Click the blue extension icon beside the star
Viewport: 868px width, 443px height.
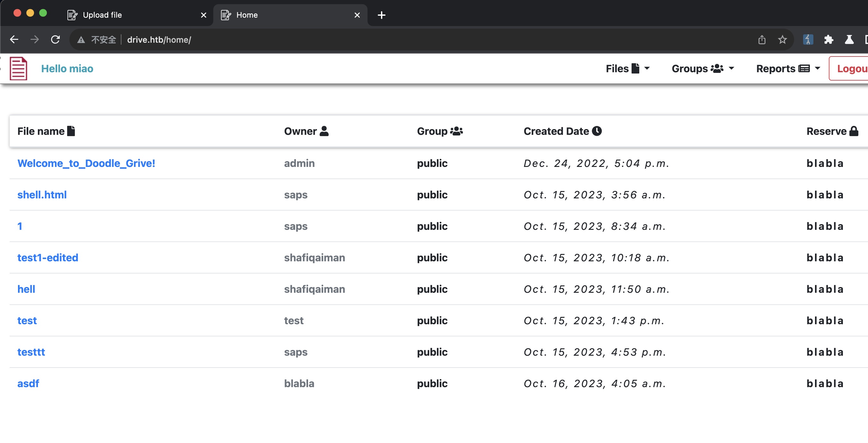tap(808, 40)
